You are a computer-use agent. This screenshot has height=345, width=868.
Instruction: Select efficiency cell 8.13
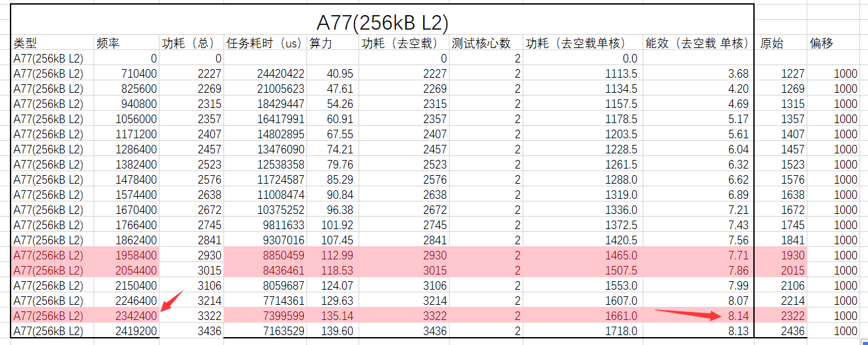click(x=698, y=331)
